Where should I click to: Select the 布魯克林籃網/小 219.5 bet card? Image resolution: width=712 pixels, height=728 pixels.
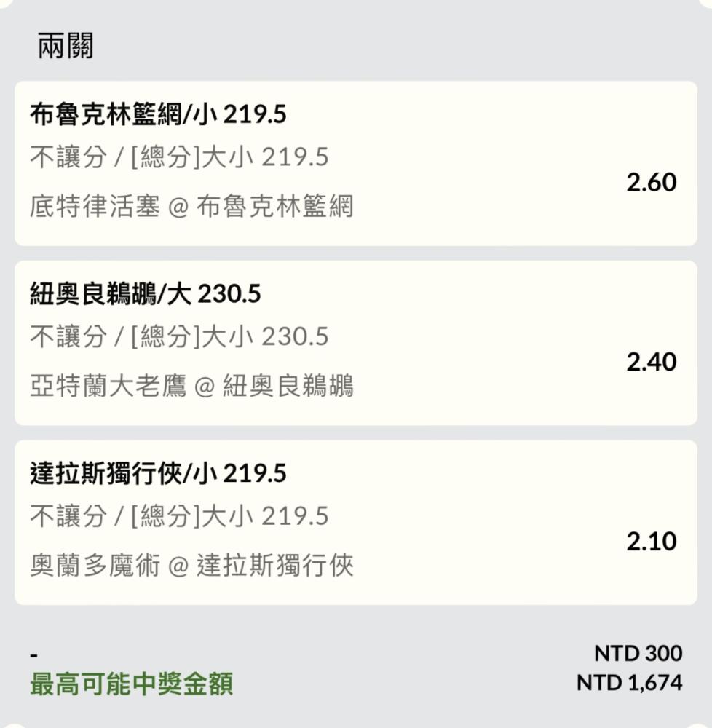[x=355, y=163]
